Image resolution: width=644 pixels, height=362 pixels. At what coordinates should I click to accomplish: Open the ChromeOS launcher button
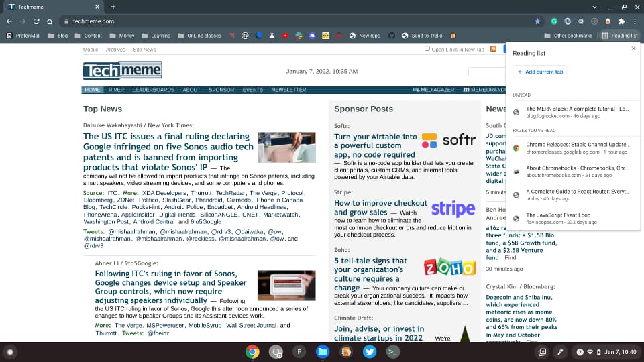10,352
